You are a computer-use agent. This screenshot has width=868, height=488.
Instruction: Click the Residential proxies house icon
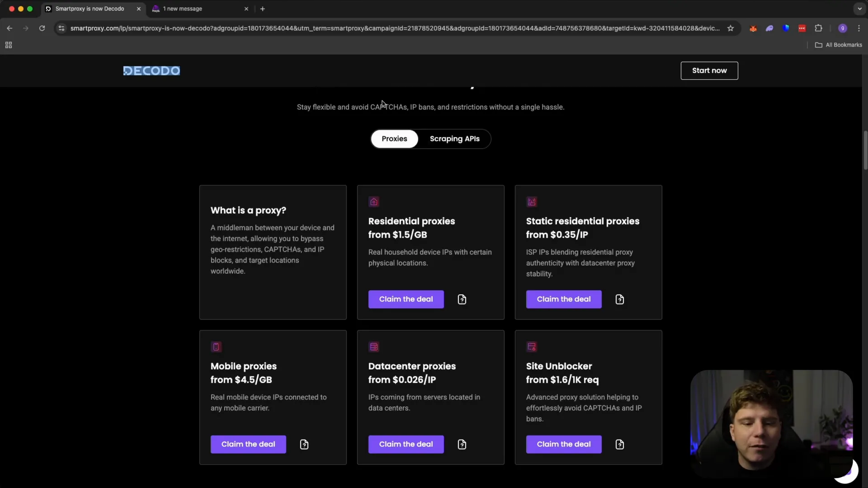click(373, 202)
